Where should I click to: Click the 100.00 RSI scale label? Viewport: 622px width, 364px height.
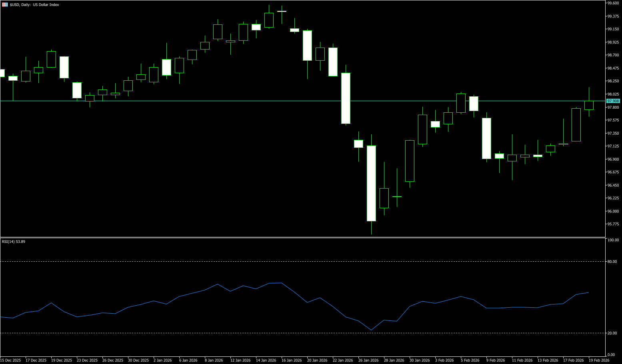[x=613, y=240]
